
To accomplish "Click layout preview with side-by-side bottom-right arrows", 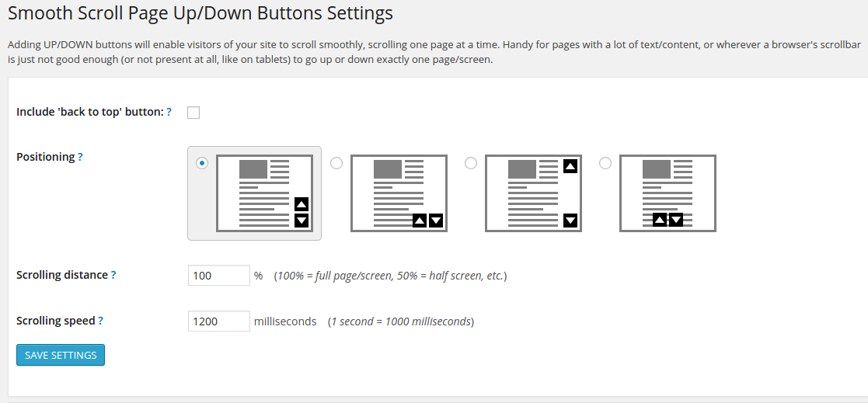I will point(399,193).
